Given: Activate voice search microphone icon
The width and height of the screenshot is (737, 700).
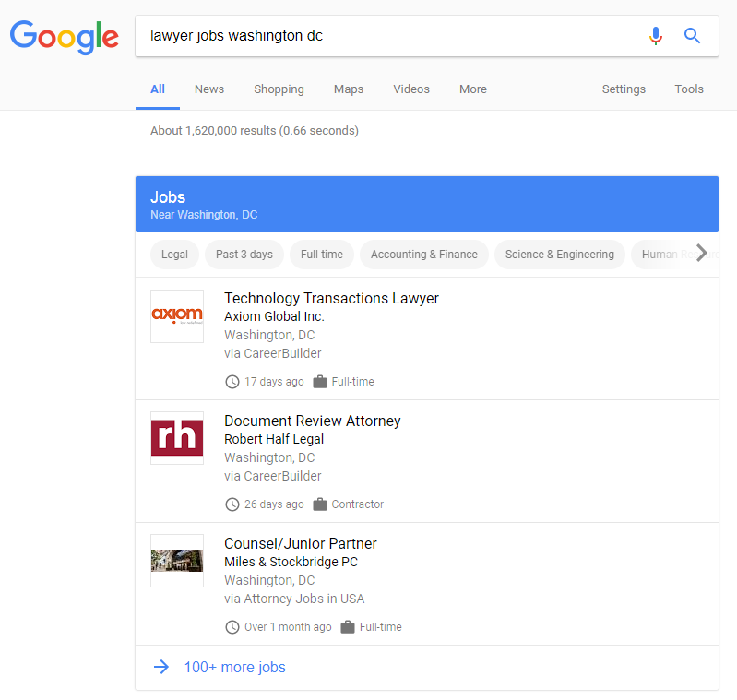Looking at the screenshot, I should (x=656, y=36).
